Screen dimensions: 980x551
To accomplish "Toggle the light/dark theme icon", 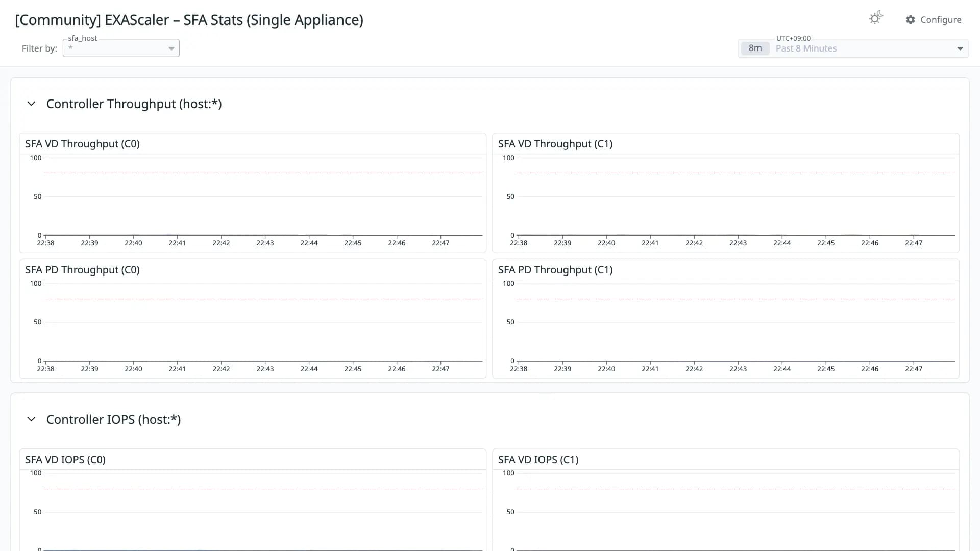I will point(876,18).
